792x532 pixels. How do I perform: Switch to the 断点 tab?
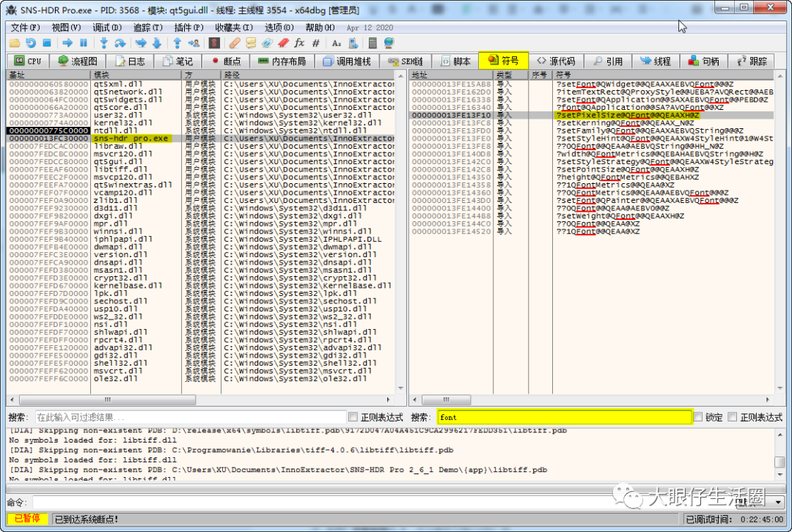point(226,61)
